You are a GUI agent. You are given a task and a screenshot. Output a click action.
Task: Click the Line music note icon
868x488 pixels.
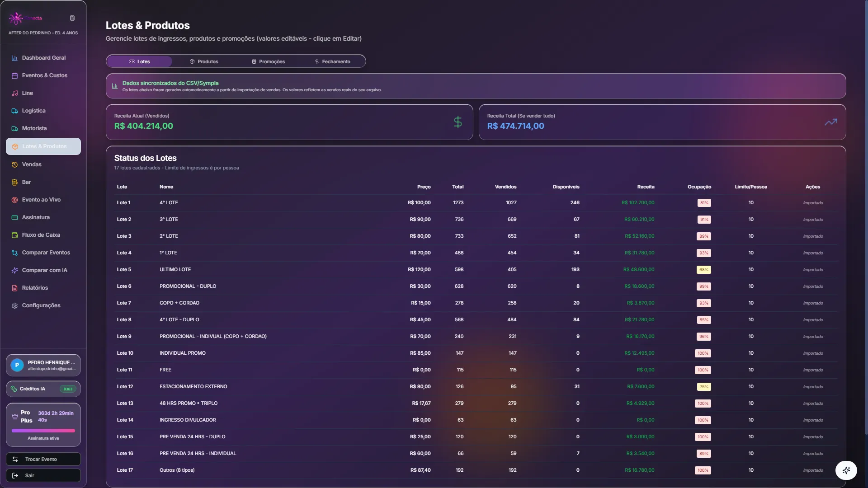coord(14,93)
